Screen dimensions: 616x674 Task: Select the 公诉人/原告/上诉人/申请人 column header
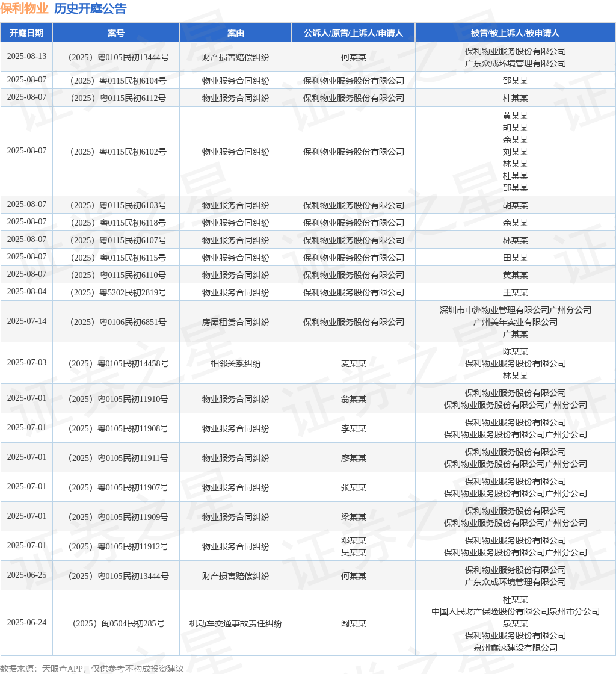click(x=354, y=33)
